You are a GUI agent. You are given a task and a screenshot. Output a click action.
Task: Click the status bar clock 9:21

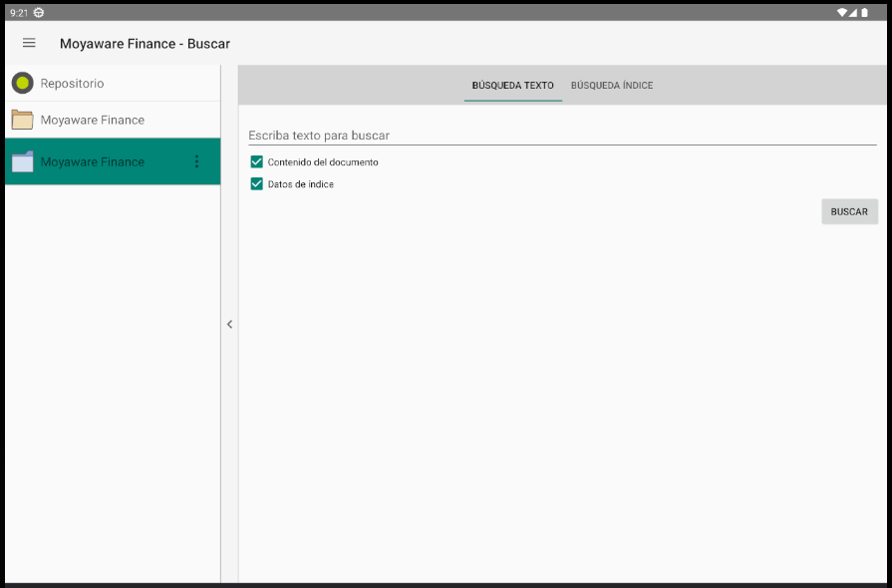[19, 13]
